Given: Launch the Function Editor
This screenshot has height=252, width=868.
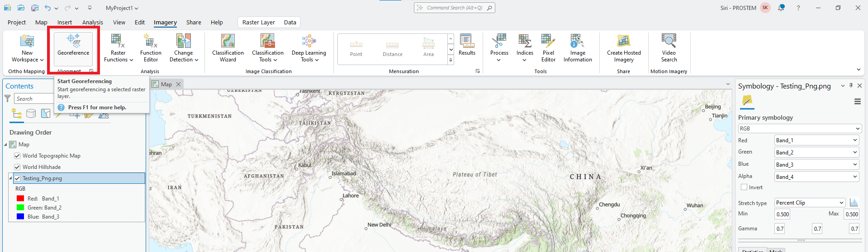Looking at the screenshot, I should pos(151,48).
